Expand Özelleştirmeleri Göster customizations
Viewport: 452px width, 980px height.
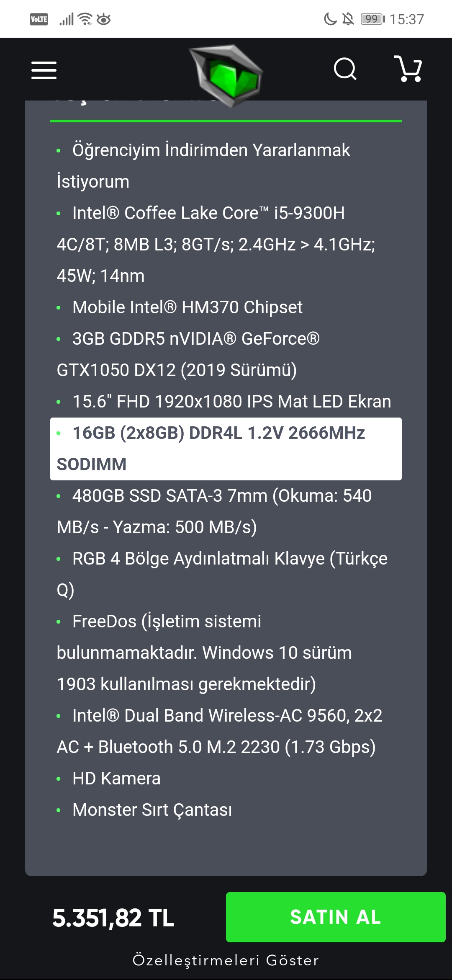point(226,960)
